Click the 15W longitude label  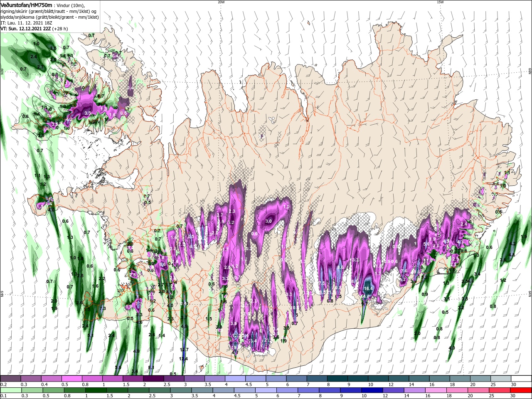tap(440, 2)
